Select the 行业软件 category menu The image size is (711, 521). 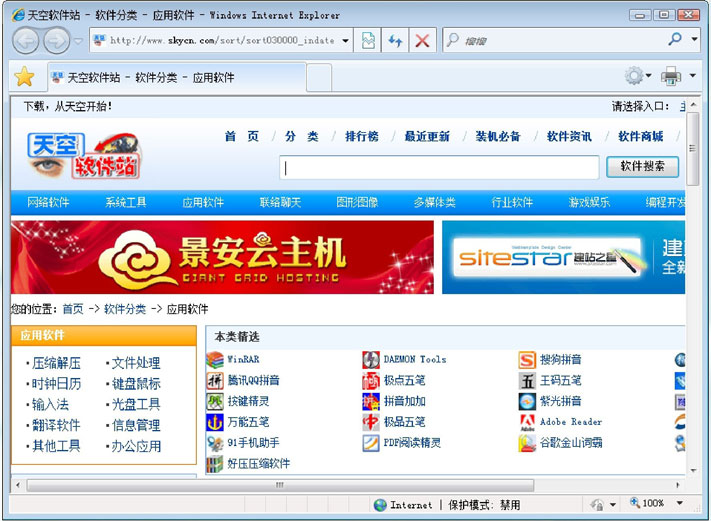click(512, 202)
